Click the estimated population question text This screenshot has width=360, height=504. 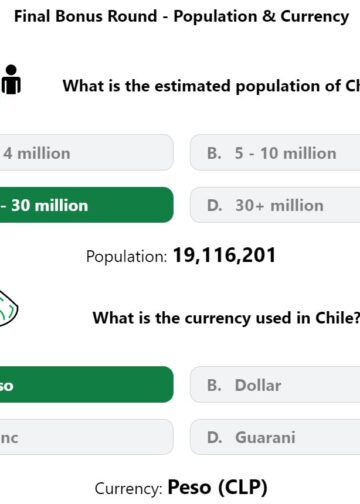(x=211, y=86)
